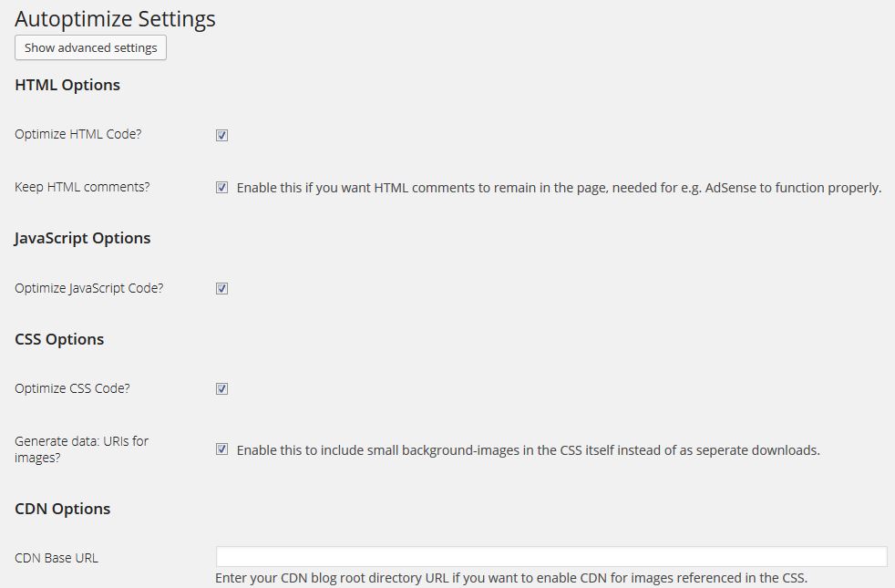Toggle the "Generate data: URIs for images?" checkbox

pyautogui.click(x=221, y=449)
